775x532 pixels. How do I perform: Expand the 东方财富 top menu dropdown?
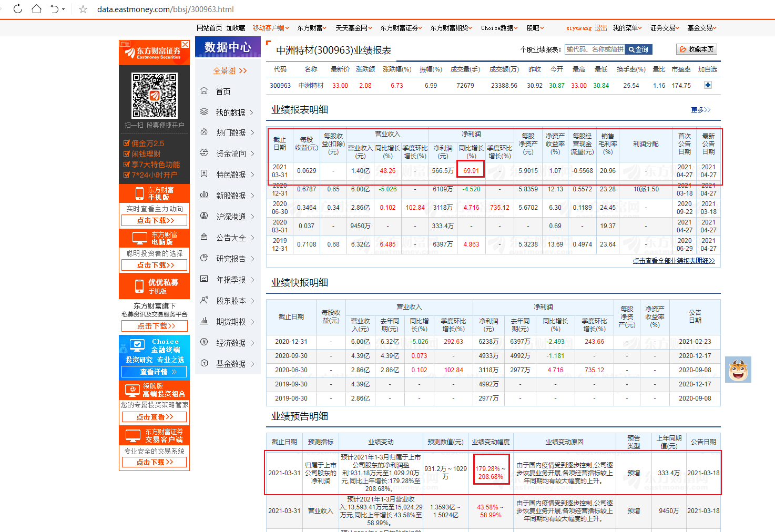pyautogui.click(x=312, y=28)
